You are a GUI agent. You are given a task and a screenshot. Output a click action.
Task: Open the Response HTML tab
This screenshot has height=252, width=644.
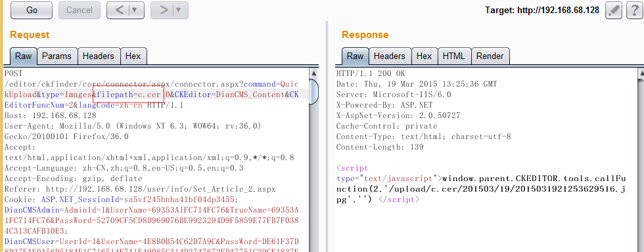coord(454,56)
